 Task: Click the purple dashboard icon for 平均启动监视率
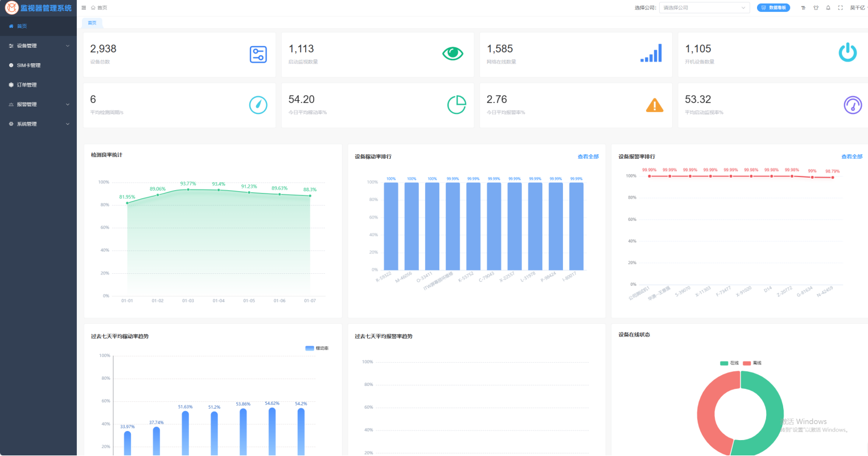[853, 105]
